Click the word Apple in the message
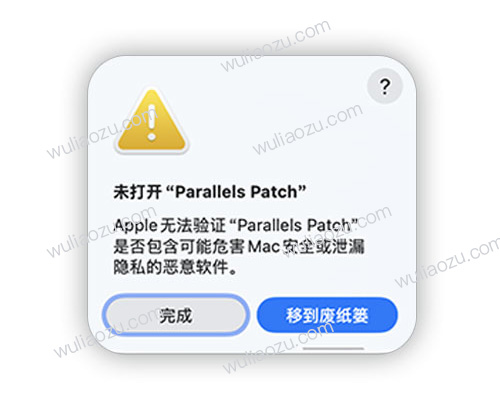500x400 pixels. tap(135, 226)
